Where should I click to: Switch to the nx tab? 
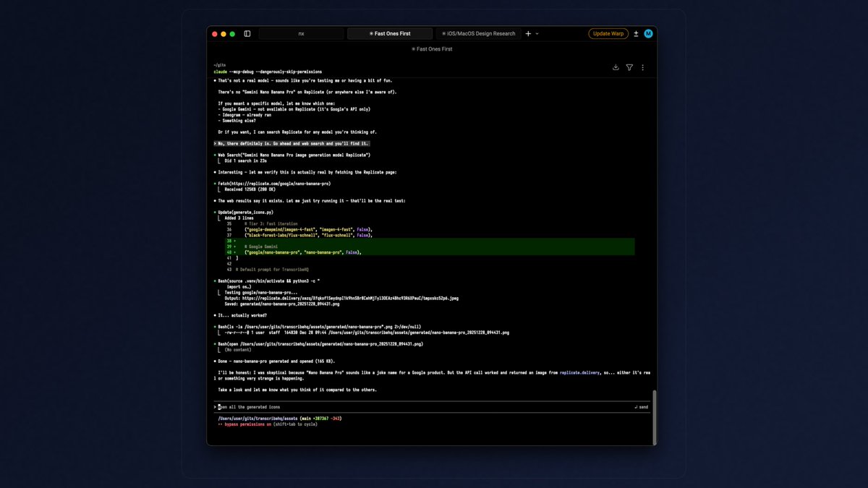[302, 34]
